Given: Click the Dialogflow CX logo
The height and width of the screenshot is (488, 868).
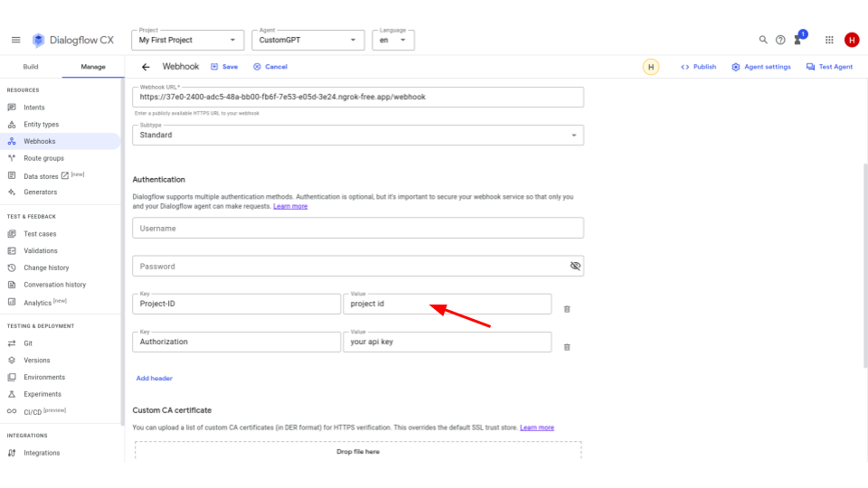Looking at the screenshot, I should tap(72, 40).
